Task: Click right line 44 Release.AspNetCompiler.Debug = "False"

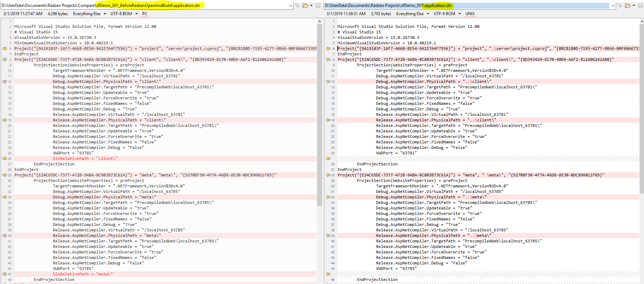Action: click(x=422, y=263)
